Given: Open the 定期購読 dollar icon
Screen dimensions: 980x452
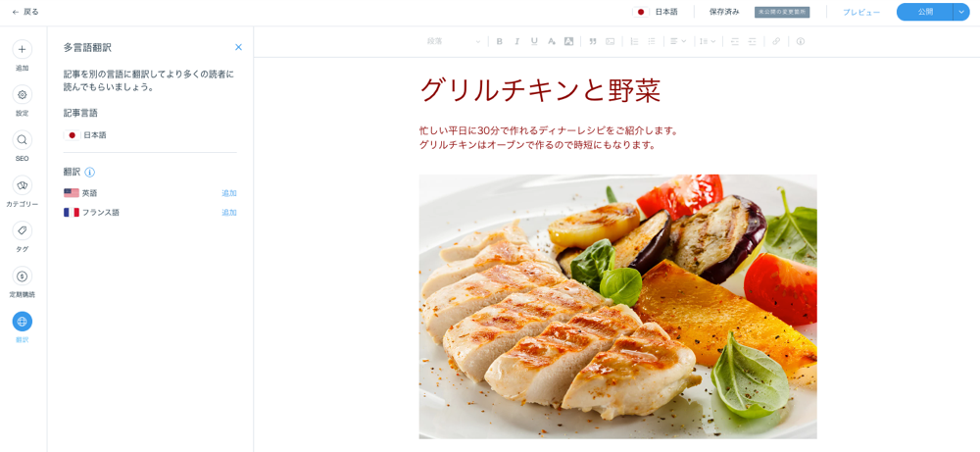Looking at the screenshot, I should click(x=22, y=276).
